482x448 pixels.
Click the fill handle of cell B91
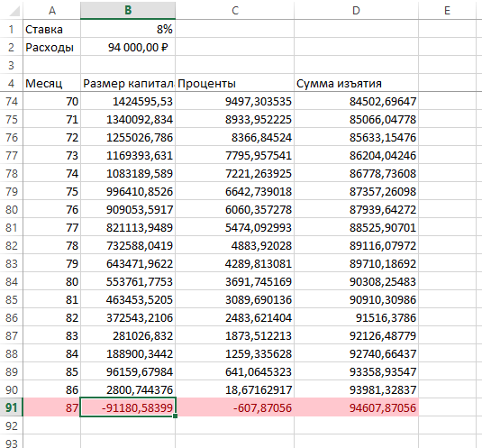click(x=175, y=416)
